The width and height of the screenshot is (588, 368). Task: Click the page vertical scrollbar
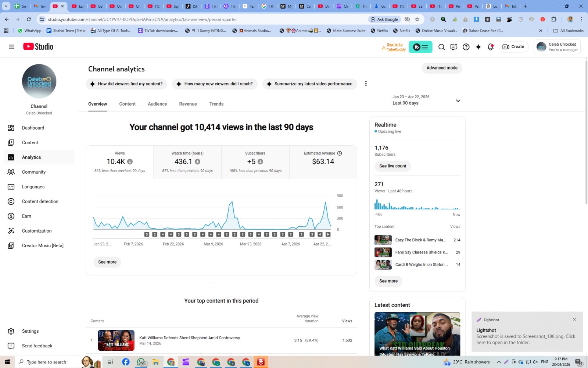tap(586, 132)
